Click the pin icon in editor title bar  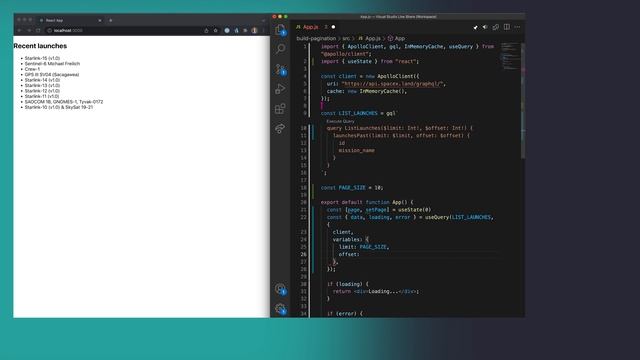[475, 27]
